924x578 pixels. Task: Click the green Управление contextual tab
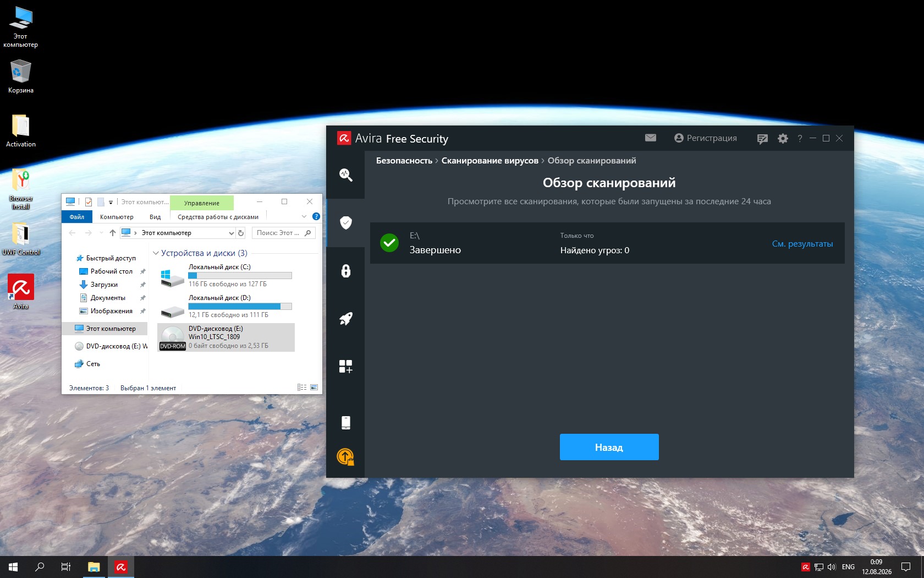pos(202,203)
